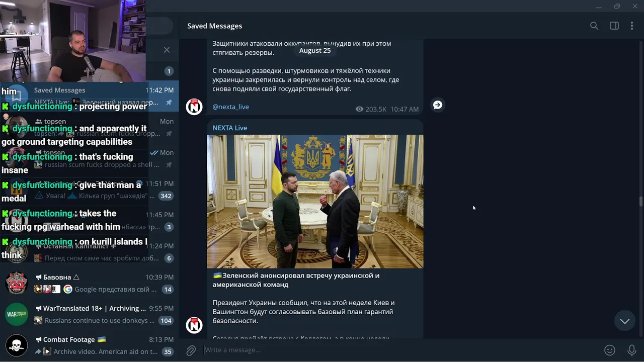644x362 pixels.
Task: Open WarTranslated 18+ Archiving chat
Action: (x=89, y=314)
